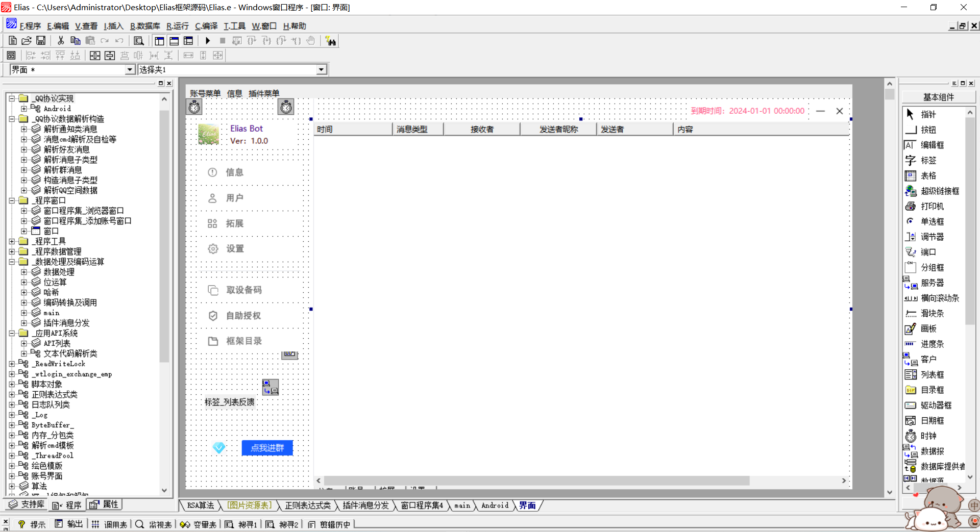Collapse the _QQ协议实现 tree folder
Screen dimensions: 980x532
coord(12,98)
